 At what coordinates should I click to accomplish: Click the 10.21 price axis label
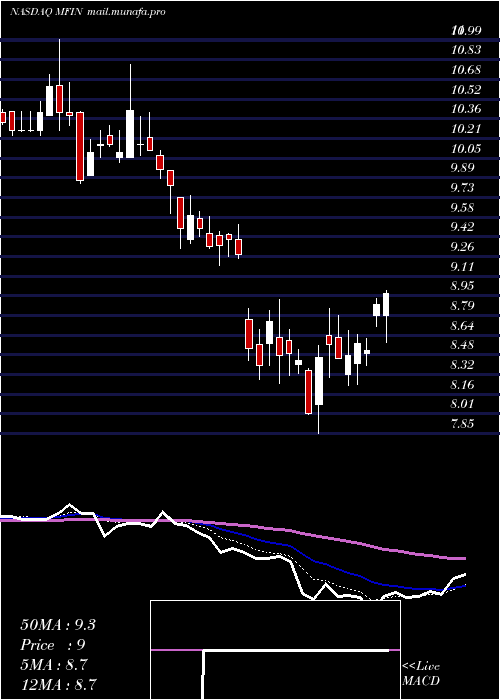tap(466, 129)
